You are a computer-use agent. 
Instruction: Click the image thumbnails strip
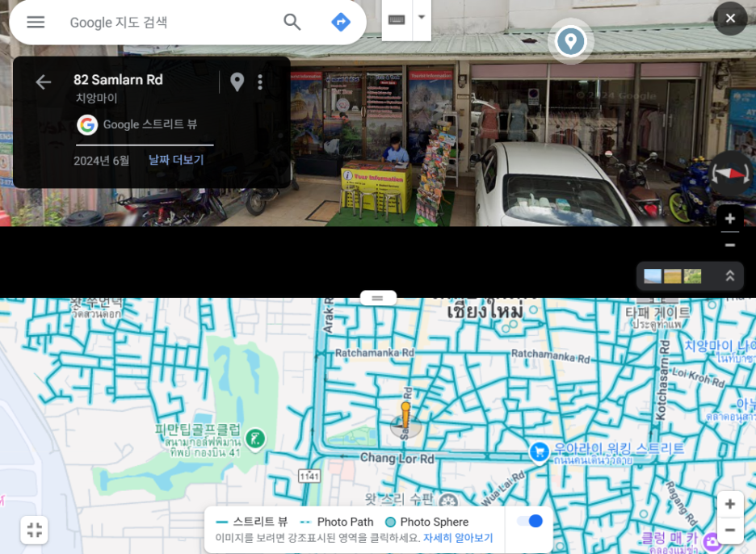coord(673,276)
